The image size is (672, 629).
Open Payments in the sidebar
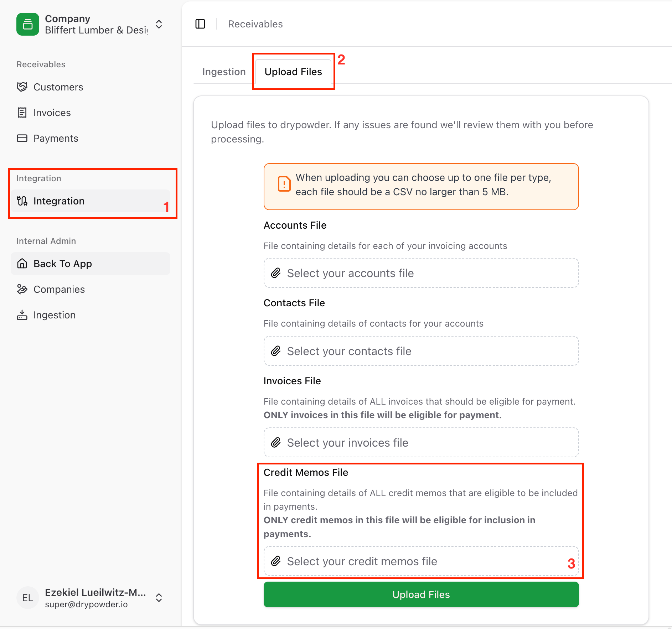(91, 138)
